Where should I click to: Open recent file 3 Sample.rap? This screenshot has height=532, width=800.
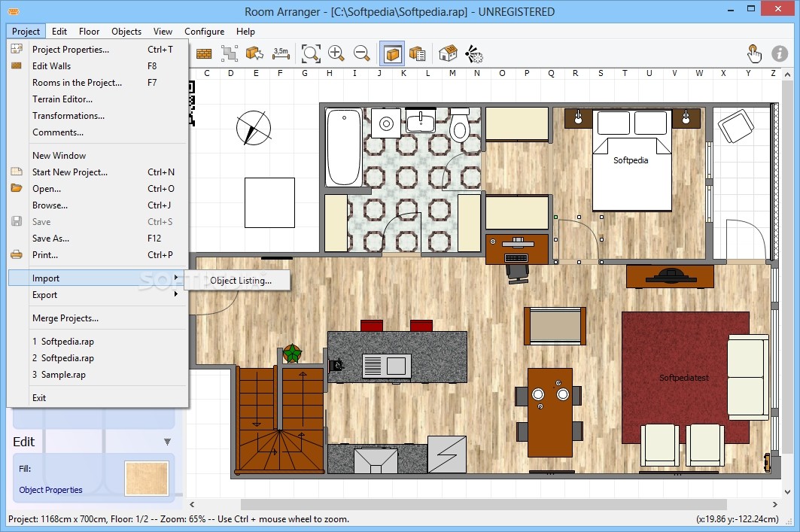tap(98, 375)
